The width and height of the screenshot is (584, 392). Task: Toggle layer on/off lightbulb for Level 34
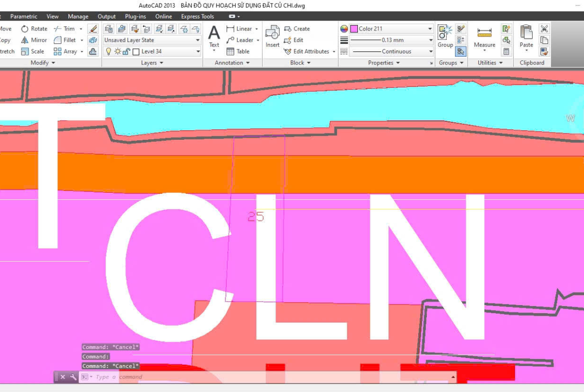click(x=108, y=51)
